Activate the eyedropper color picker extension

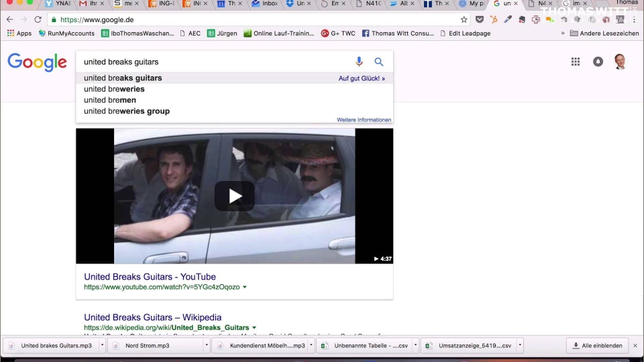(x=508, y=19)
